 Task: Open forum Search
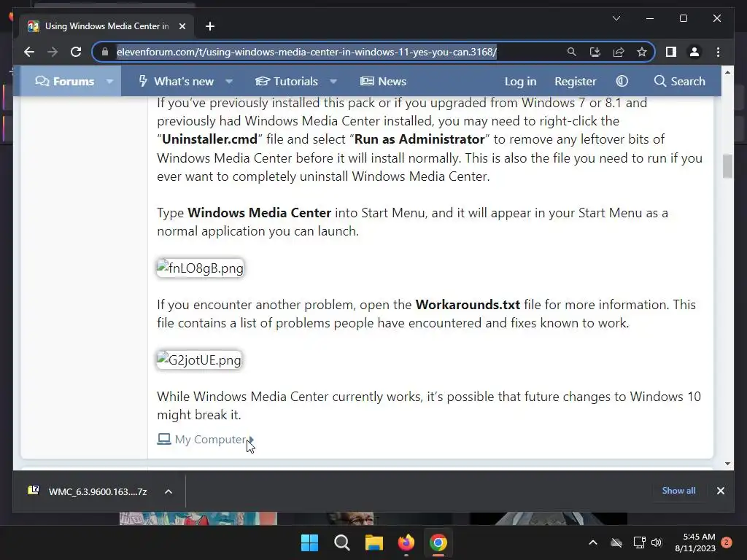[x=679, y=82]
